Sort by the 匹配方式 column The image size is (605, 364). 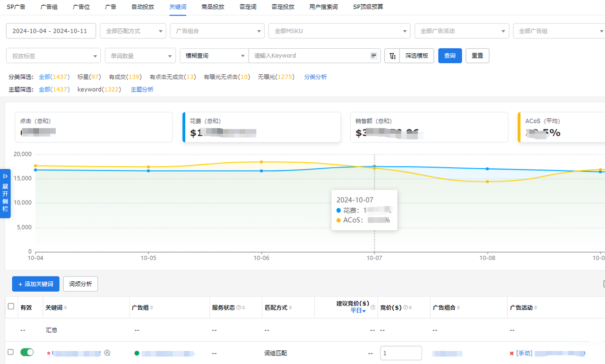pyautogui.click(x=290, y=308)
